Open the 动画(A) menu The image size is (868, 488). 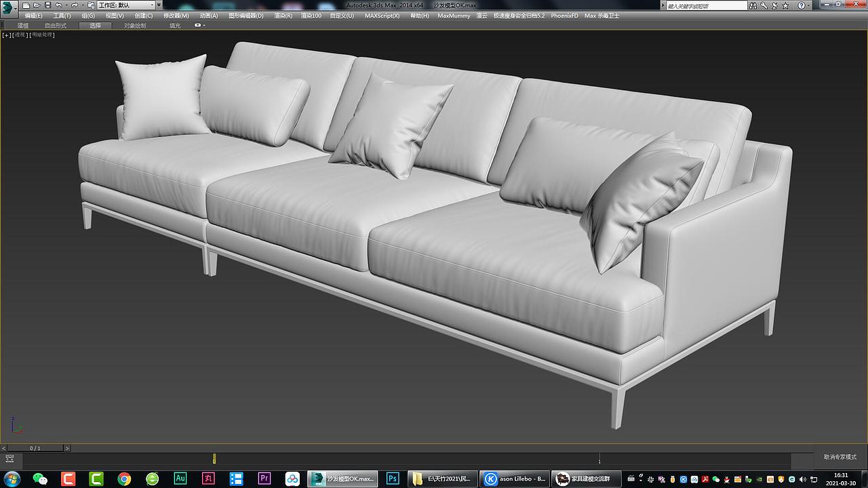[x=209, y=16]
